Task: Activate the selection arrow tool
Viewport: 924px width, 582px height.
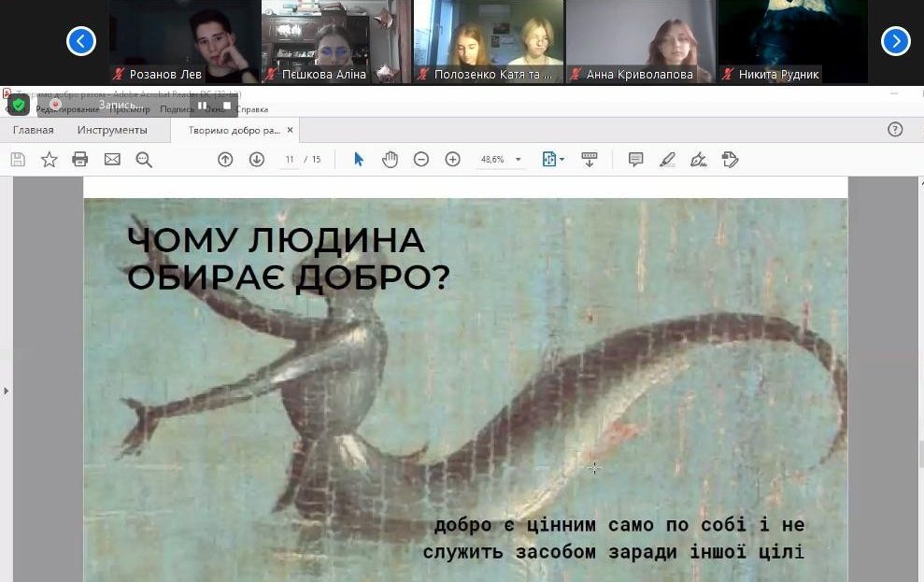Action: pos(358,160)
